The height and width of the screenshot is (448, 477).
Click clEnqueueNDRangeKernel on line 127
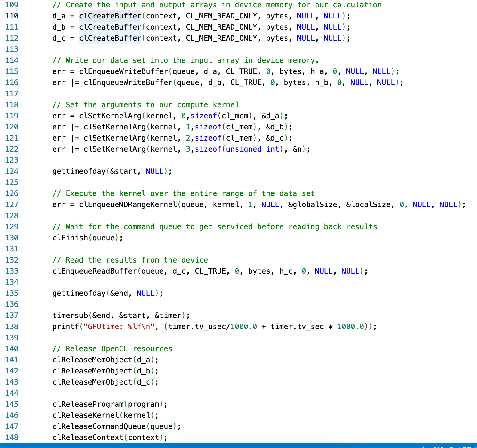[x=128, y=205]
